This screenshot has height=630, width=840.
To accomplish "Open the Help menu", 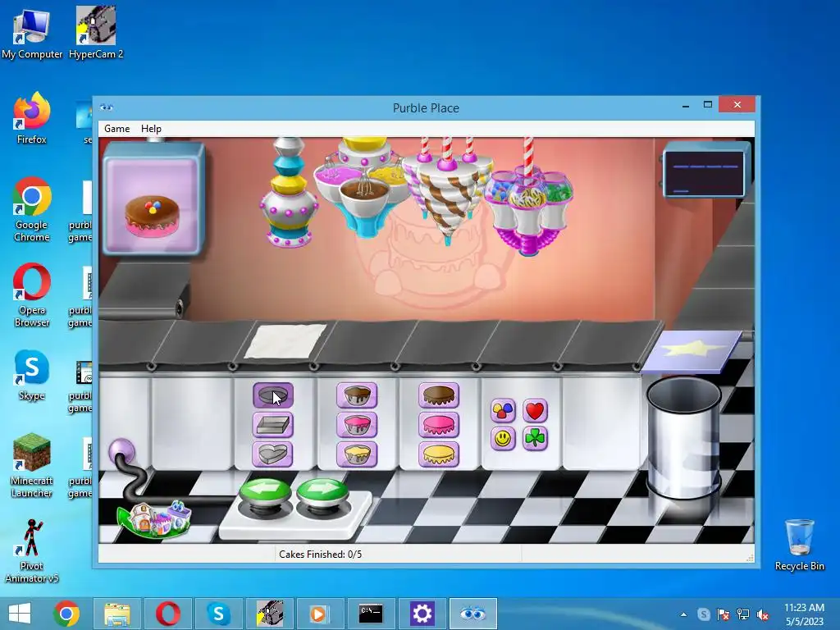I will coord(151,129).
